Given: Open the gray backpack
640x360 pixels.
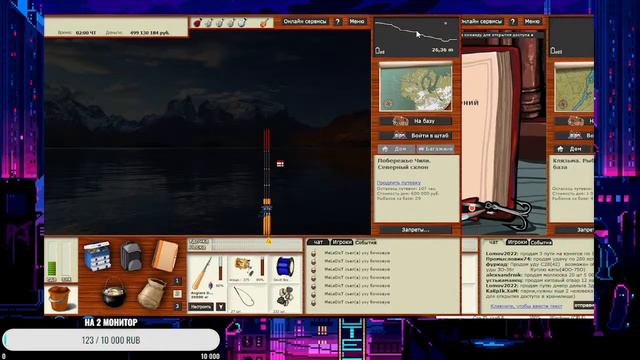Looking at the screenshot, I should (x=131, y=256).
